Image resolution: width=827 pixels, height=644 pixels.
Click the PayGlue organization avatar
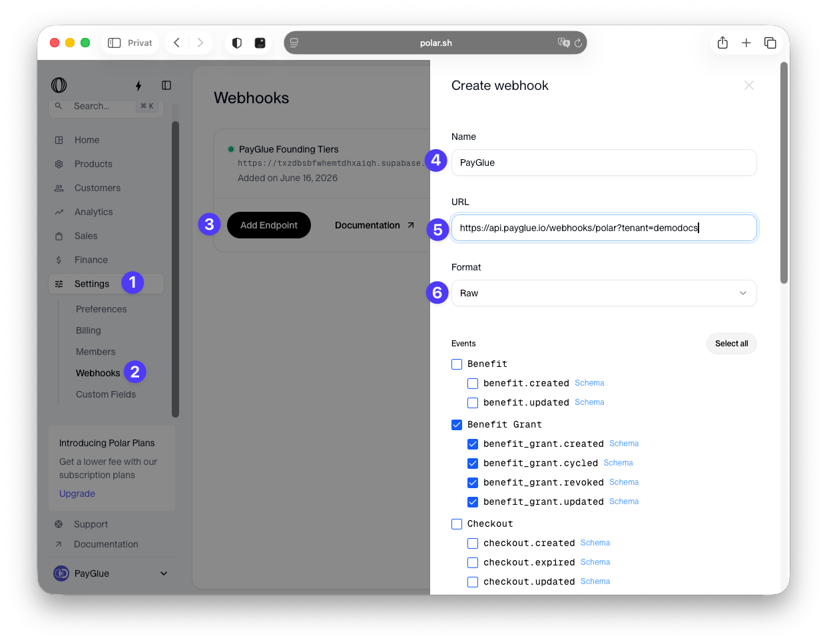(x=61, y=573)
